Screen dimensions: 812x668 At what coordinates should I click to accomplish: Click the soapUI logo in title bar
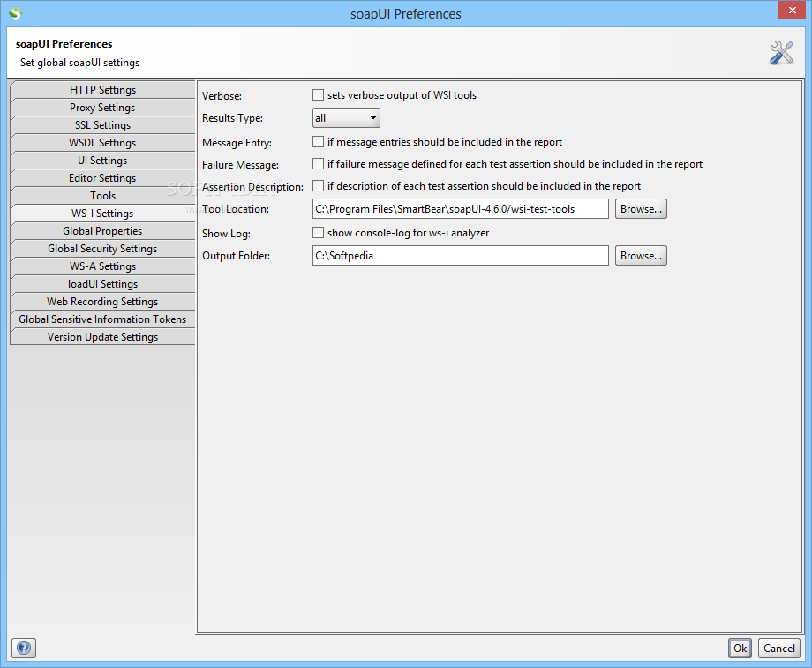pyautogui.click(x=16, y=13)
